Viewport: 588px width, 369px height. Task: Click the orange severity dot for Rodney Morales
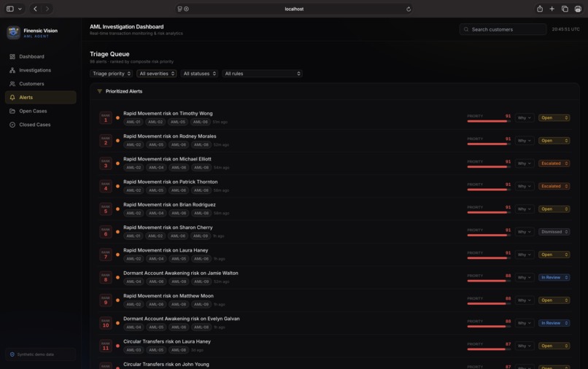[117, 141]
